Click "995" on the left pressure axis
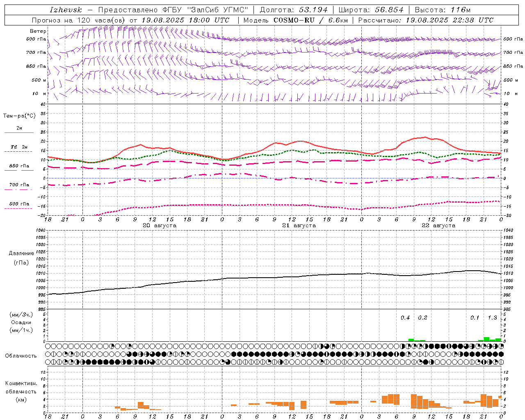525x420 pixels. 41,295
